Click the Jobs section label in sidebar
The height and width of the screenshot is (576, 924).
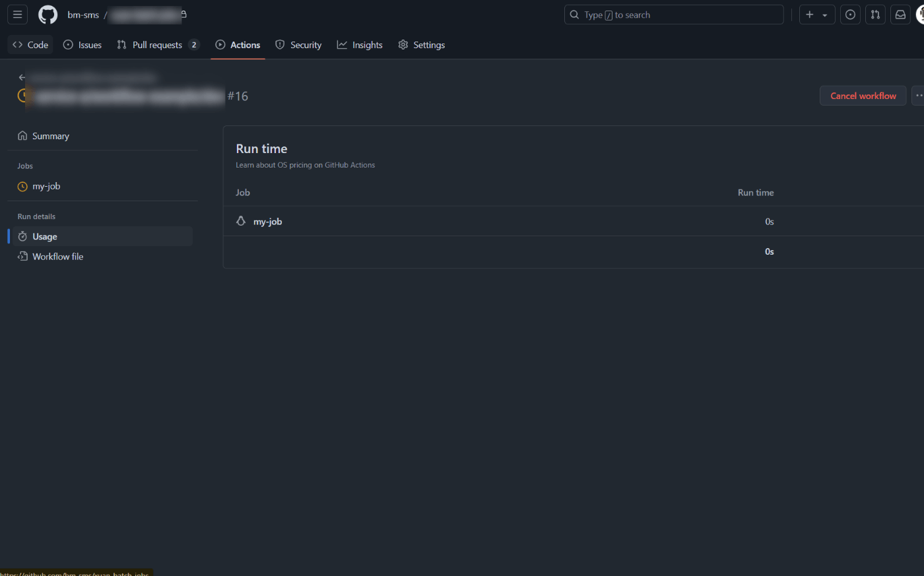25,166
